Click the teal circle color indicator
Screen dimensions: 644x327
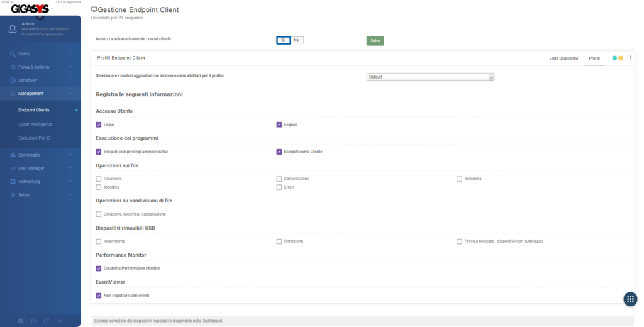point(614,58)
